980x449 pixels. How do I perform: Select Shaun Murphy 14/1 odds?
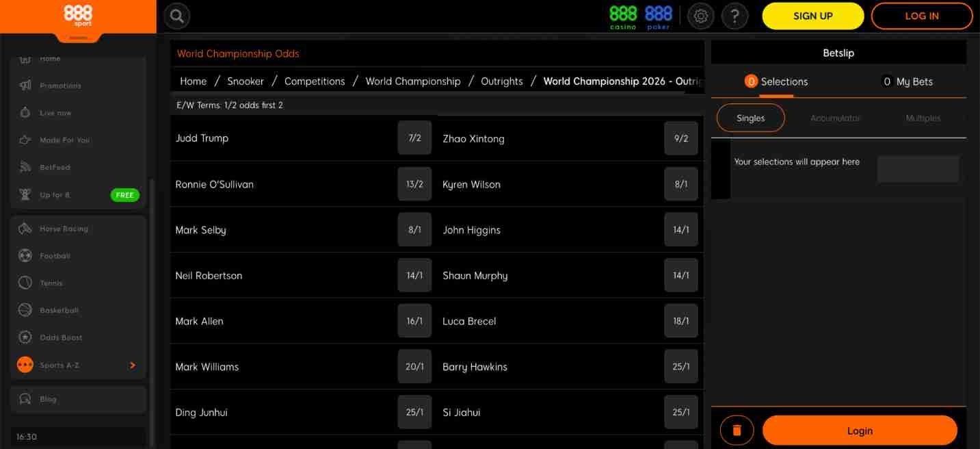681,275
